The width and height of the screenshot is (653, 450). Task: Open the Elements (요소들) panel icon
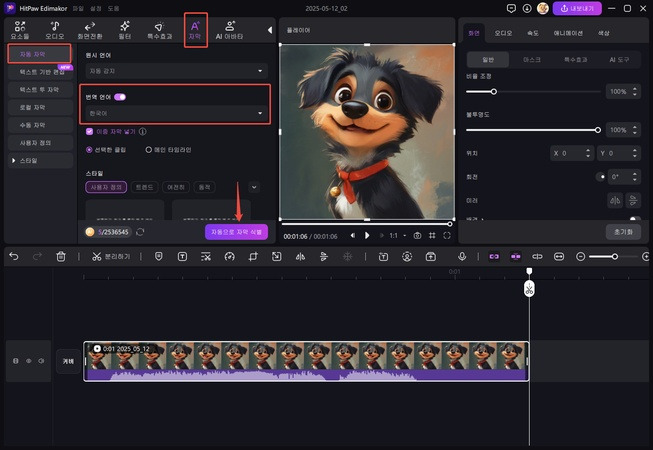point(20,30)
